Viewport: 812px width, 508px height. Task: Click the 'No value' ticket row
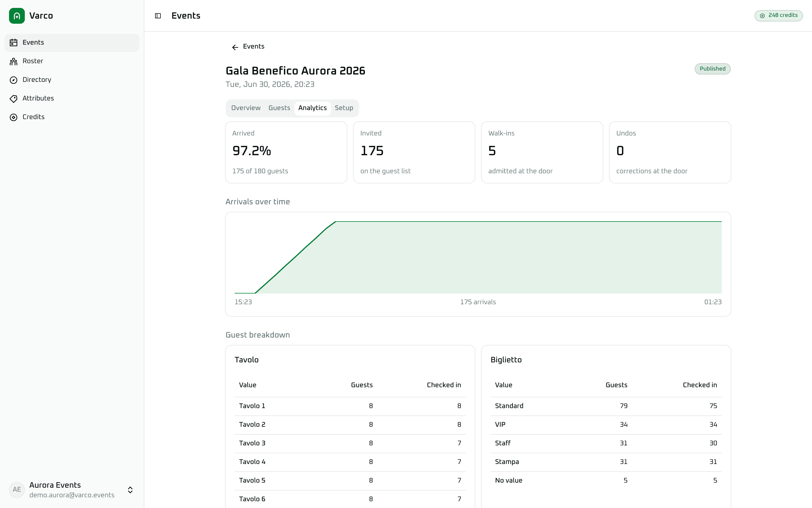(606, 480)
